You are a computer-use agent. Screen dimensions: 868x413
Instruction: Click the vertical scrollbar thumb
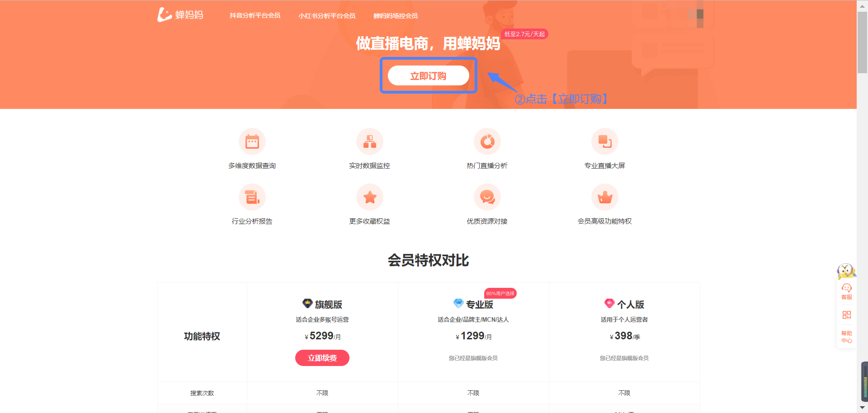tap(862, 42)
